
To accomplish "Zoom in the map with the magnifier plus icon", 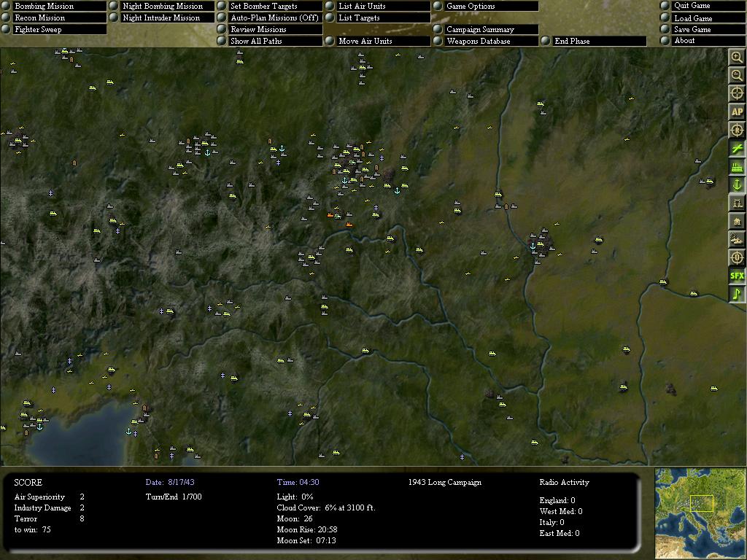I will click(737, 57).
